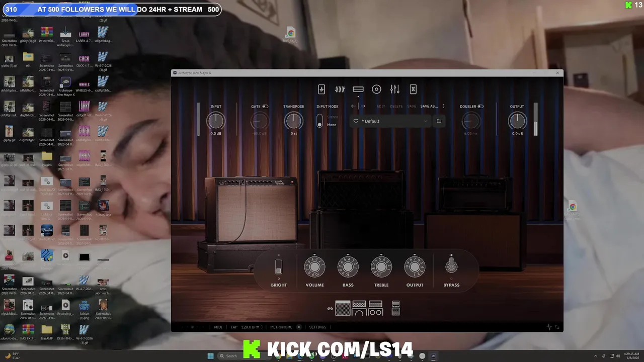Toggle amp link icon beside thumbnails

point(330,309)
